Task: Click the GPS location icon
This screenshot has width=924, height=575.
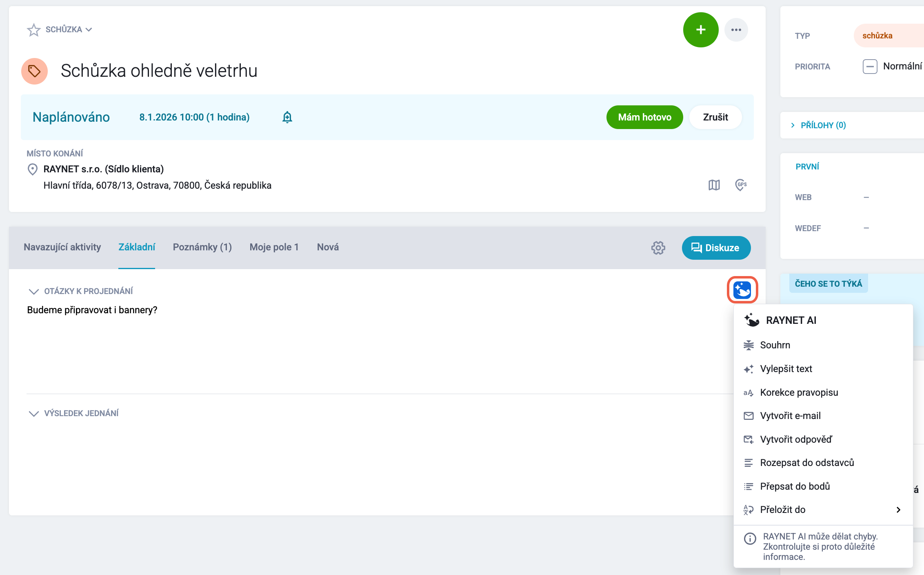Action: tap(741, 185)
